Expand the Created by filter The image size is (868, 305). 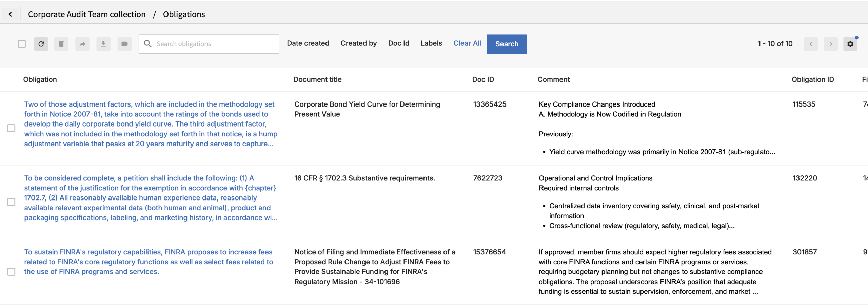[x=358, y=43]
